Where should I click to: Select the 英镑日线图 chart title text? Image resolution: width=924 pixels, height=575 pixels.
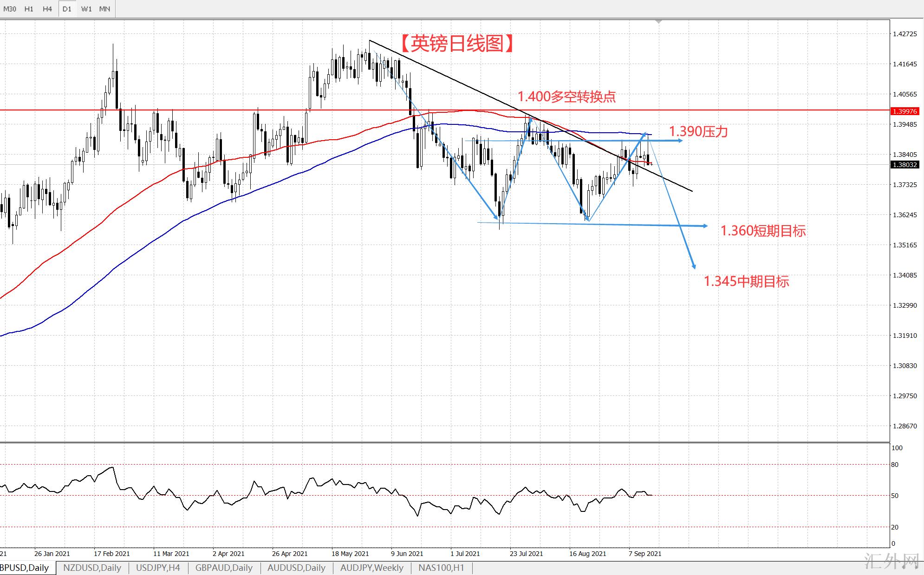(x=457, y=44)
